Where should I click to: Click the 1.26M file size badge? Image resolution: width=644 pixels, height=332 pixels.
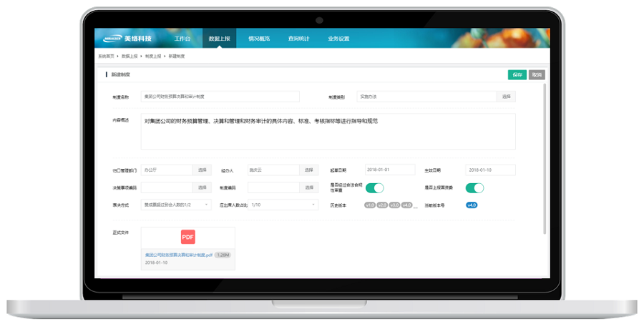223,255
